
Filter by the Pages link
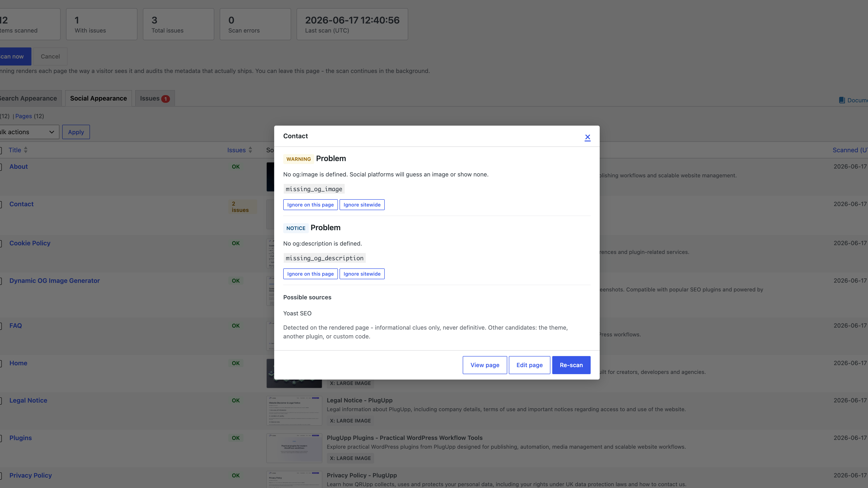[x=24, y=116]
